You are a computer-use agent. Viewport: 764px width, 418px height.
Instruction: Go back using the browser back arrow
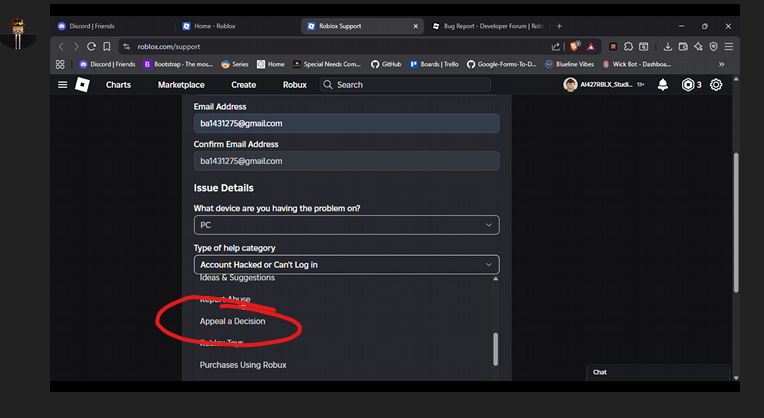point(61,47)
